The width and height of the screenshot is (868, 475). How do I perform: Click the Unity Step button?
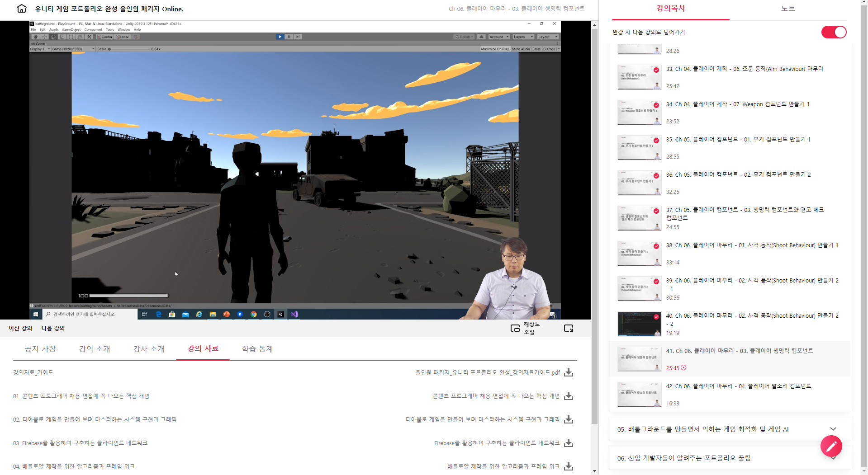point(298,37)
